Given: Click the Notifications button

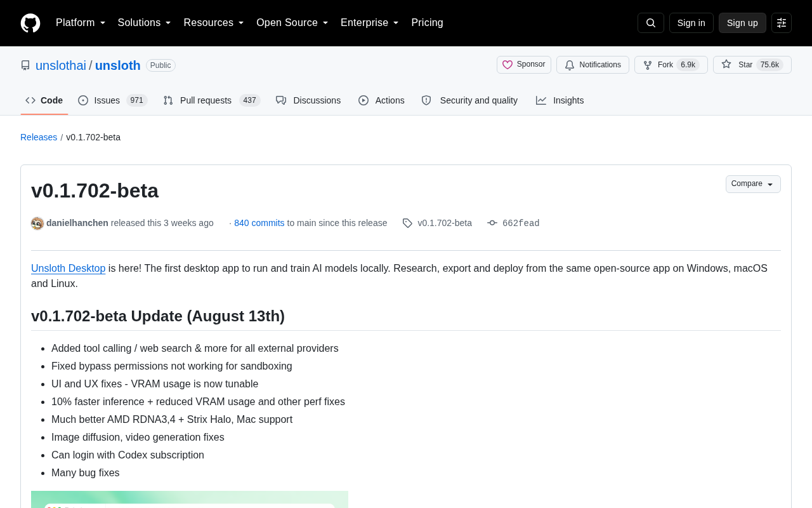Looking at the screenshot, I should (593, 65).
